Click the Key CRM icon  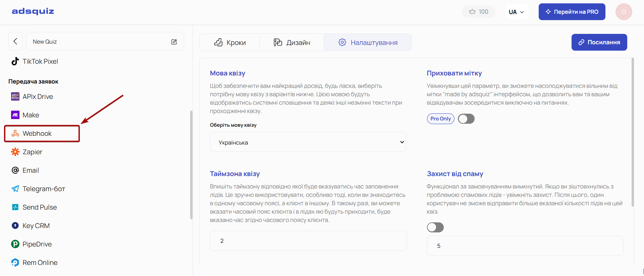(x=15, y=226)
